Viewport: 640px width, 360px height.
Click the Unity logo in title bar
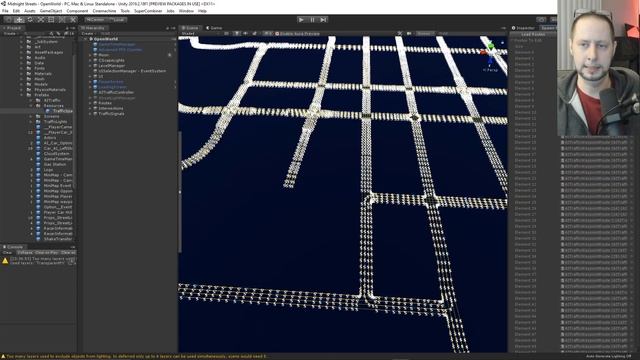pyautogui.click(x=3, y=4)
